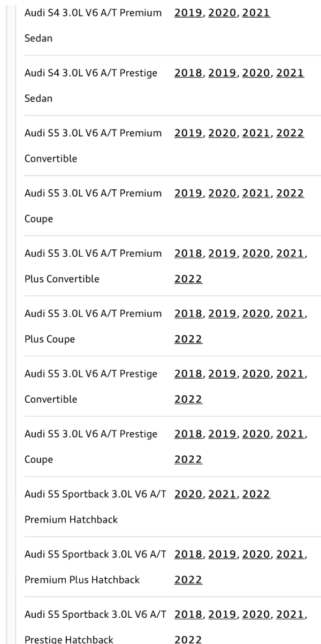Open 2021 for S5 Prestige Coupe
The image size is (321, 644).
coord(290,433)
